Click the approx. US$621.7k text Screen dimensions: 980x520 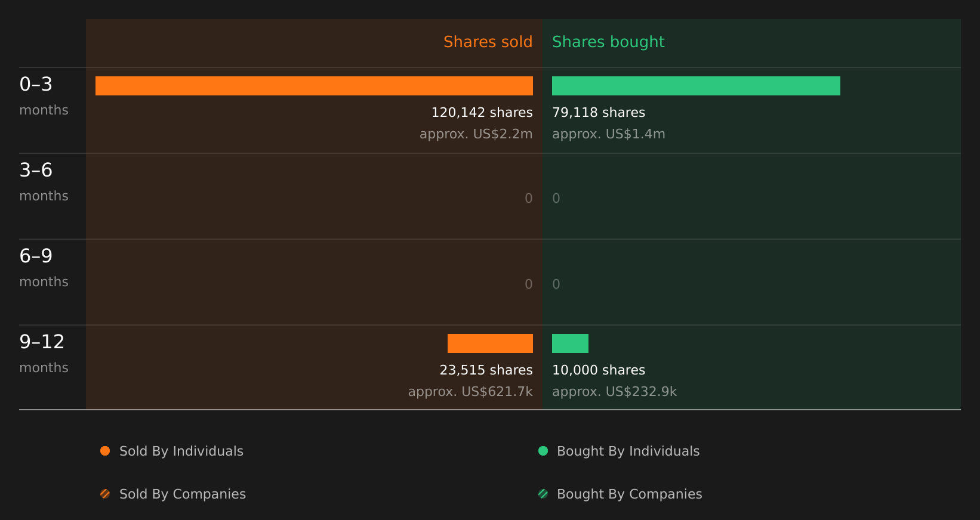[x=470, y=392]
